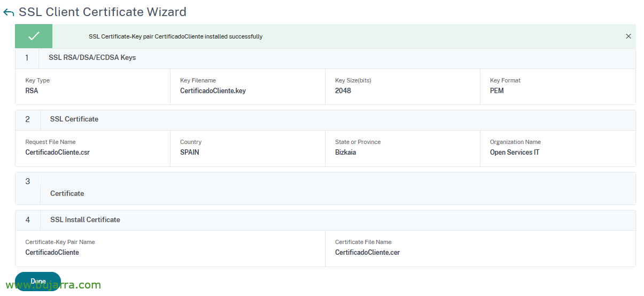Screen dimensions: 644x296
Task: Click the Key Filename value CertificadoCliente.key
Action: [213, 91]
